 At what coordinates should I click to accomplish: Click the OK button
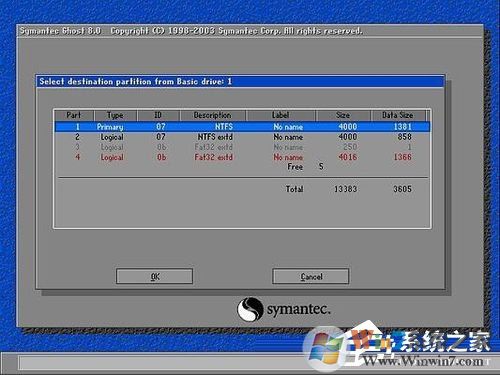[154, 276]
